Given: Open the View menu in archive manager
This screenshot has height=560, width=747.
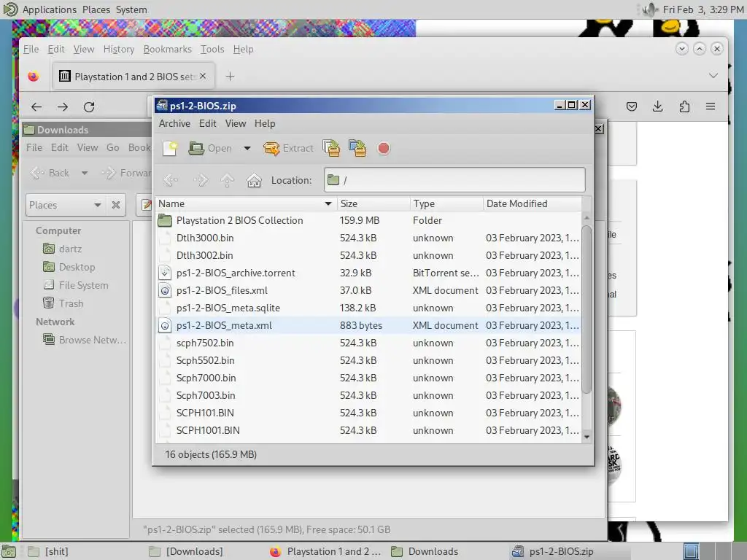Looking at the screenshot, I should pos(236,124).
